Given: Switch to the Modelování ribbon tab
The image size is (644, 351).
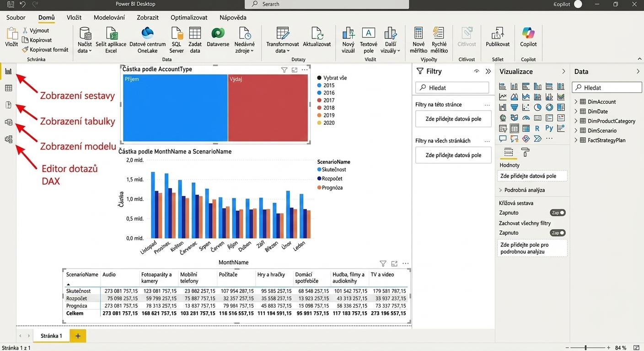Looking at the screenshot, I should click(x=109, y=17).
